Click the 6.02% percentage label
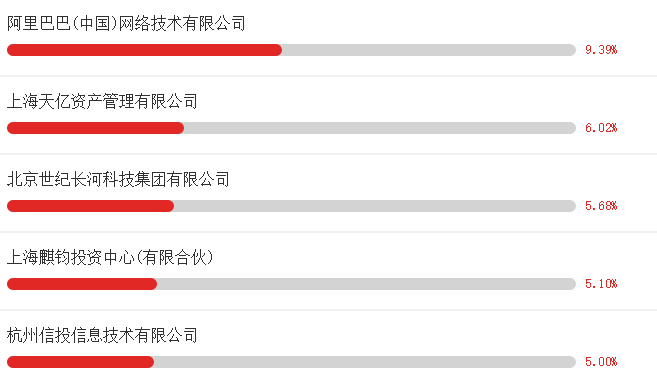657x385 pixels. click(601, 128)
